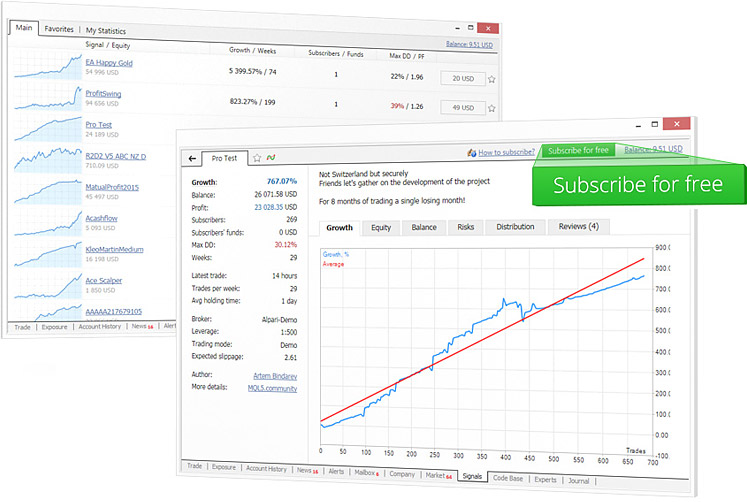
Task: Select the Distribution tab
Action: tap(515, 227)
